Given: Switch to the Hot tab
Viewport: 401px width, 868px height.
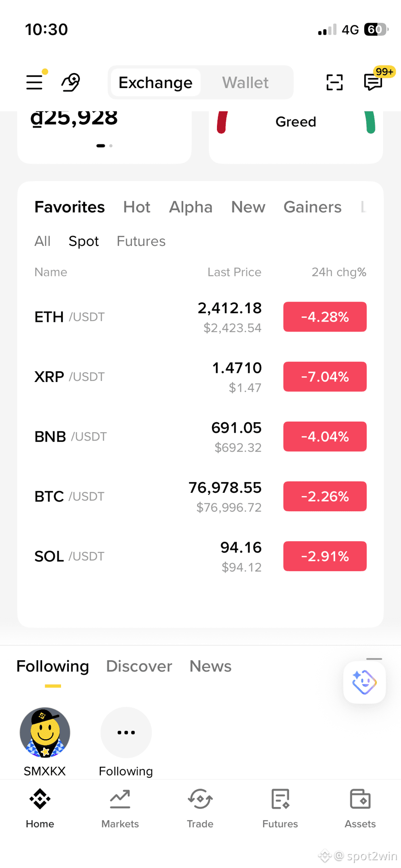Looking at the screenshot, I should (x=137, y=207).
